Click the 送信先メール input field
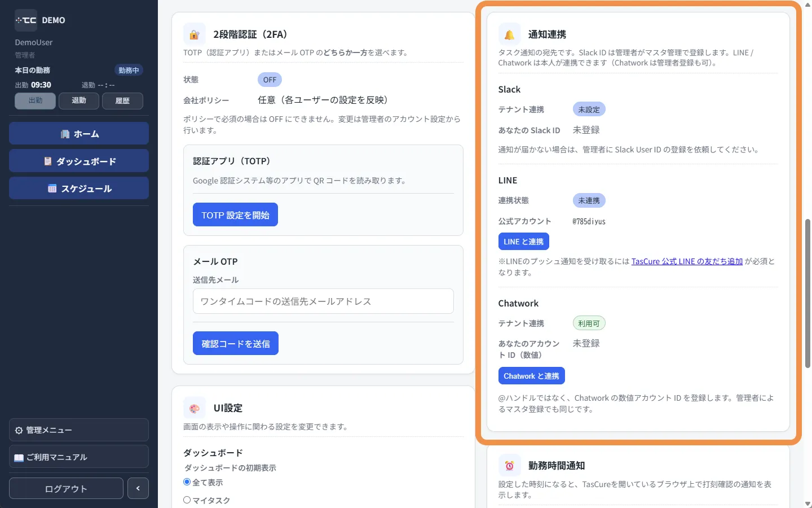812x508 pixels. tap(323, 301)
